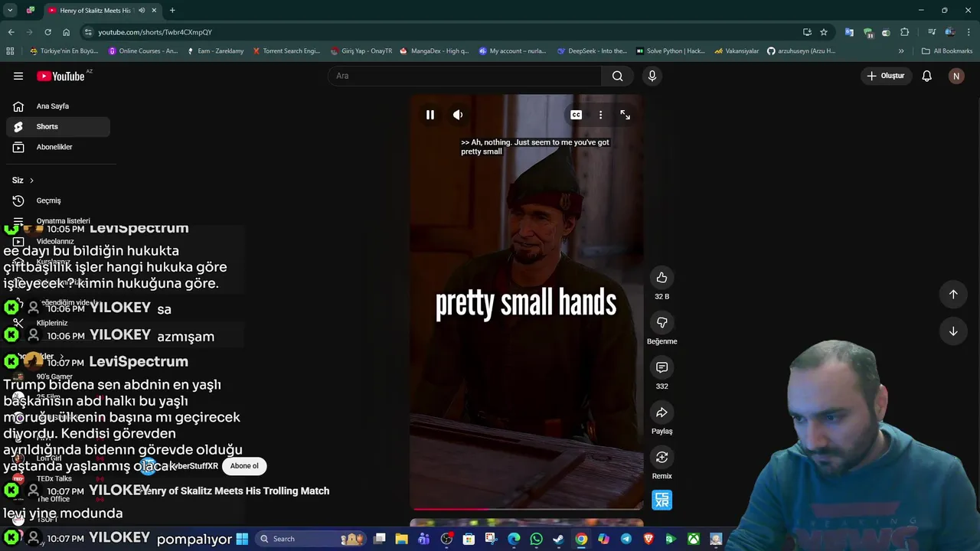This screenshot has height=551, width=980.
Task: Open a new Chrome tab
Action: coord(172,11)
